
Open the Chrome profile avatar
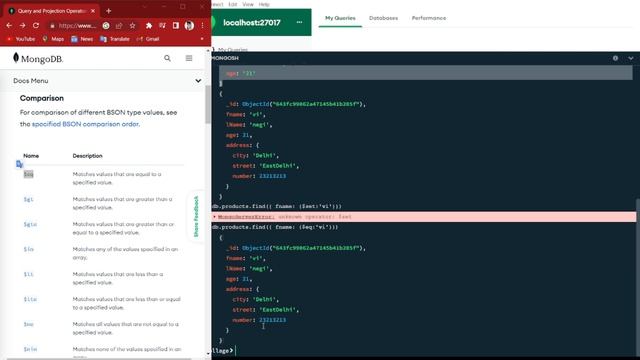[189, 25]
